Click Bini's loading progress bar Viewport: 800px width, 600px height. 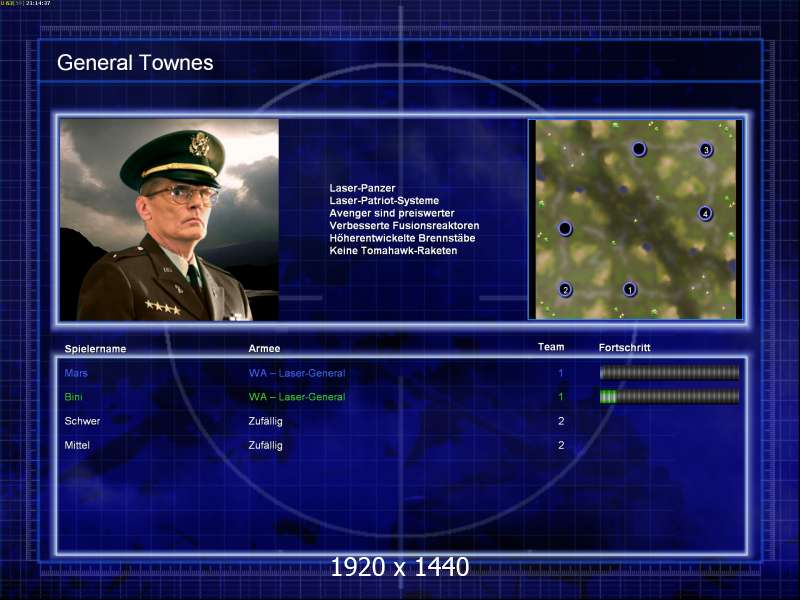[669, 396]
